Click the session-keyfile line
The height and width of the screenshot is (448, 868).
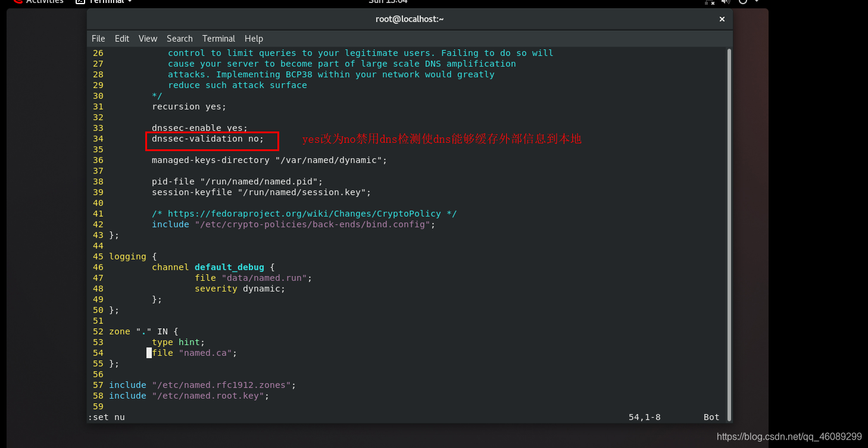click(x=261, y=192)
